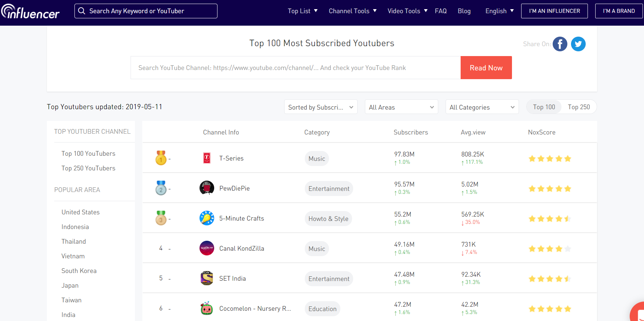This screenshot has width=644, height=321.
Task: Open Top 250 YouTubers sidebar link
Action: click(x=88, y=168)
